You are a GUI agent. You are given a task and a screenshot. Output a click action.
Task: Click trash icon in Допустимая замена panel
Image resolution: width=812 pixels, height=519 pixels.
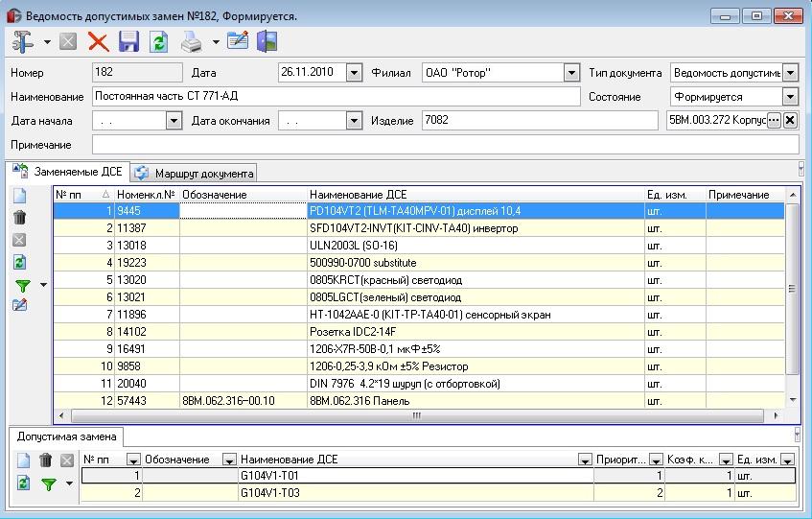click(x=46, y=460)
